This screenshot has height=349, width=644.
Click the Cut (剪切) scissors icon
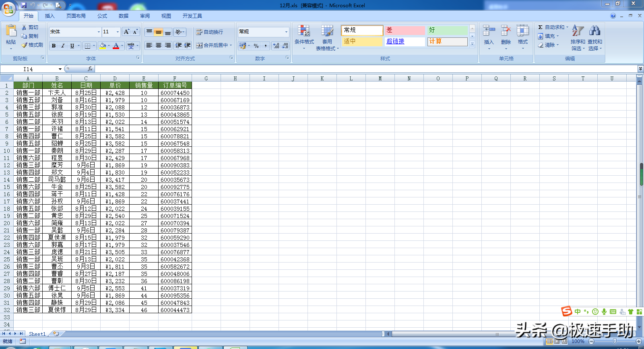pos(25,27)
